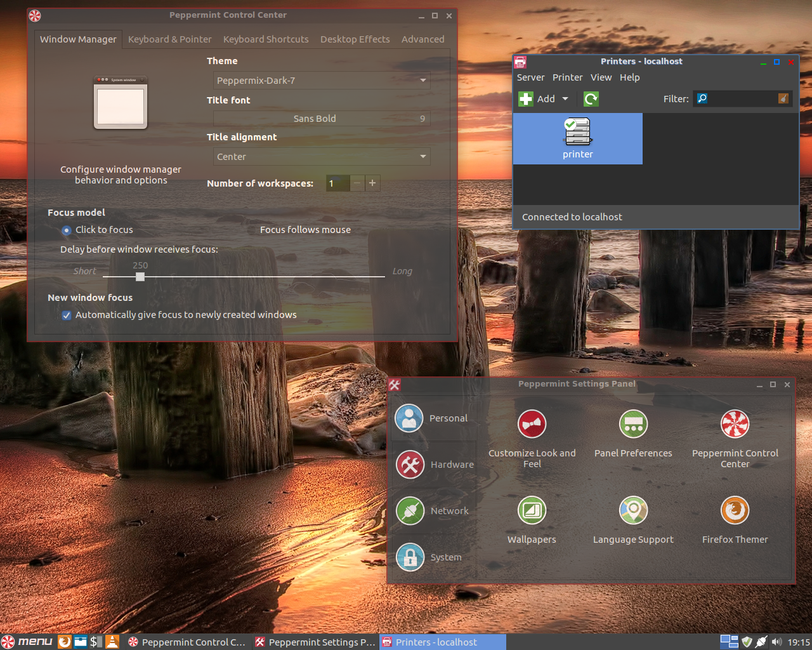
Task: Open the Server menu in Printers
Action: click(x=530, y=77)
